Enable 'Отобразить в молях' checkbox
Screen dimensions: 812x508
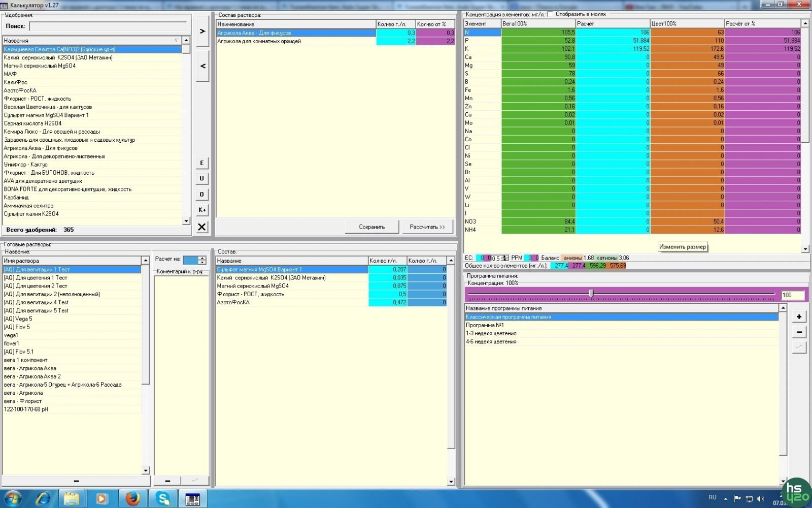pos(551,14)
